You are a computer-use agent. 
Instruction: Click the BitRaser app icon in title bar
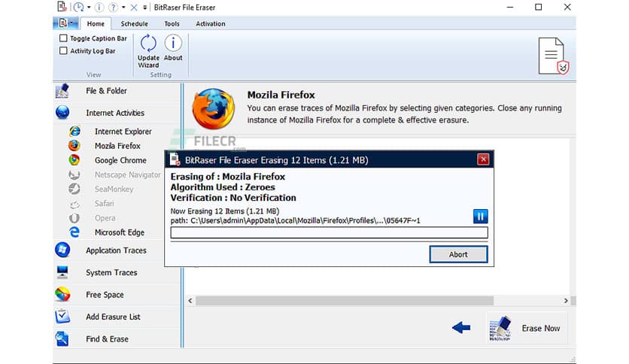pyautogui.click(x=62, y=7)
